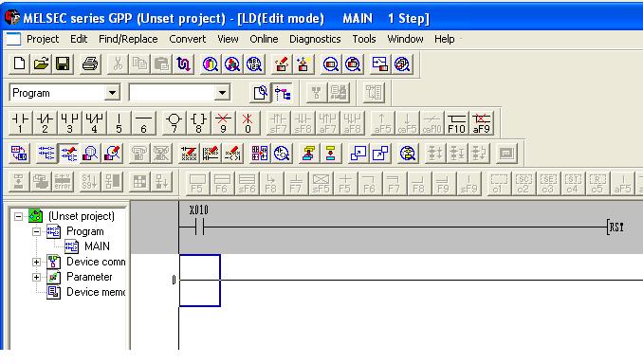Open a project with the folder icon
The width and height of the screenshot is (643, 364).
click(x=41, y=64)
